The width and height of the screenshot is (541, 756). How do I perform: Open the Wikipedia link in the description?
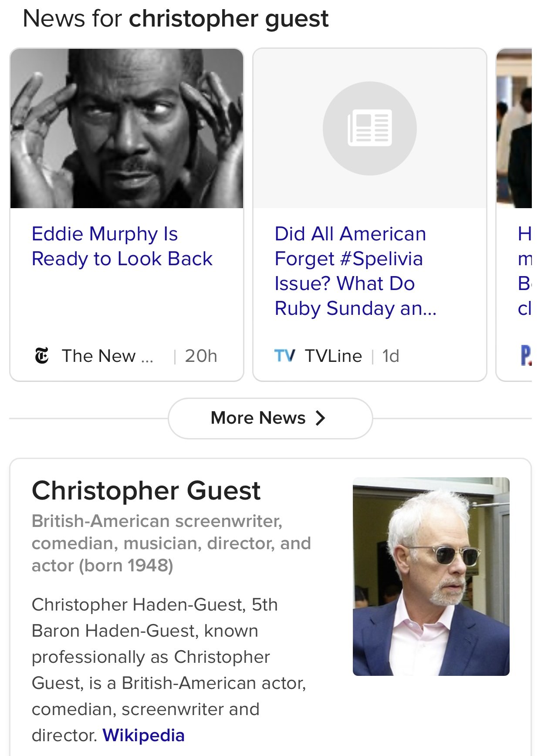coord(144,735)
